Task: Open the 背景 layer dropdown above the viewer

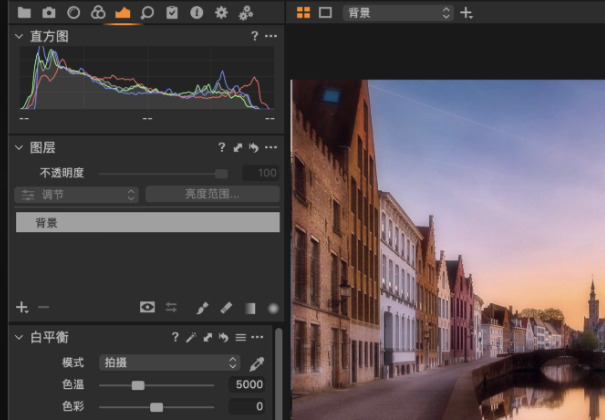Action: (397, 13)
